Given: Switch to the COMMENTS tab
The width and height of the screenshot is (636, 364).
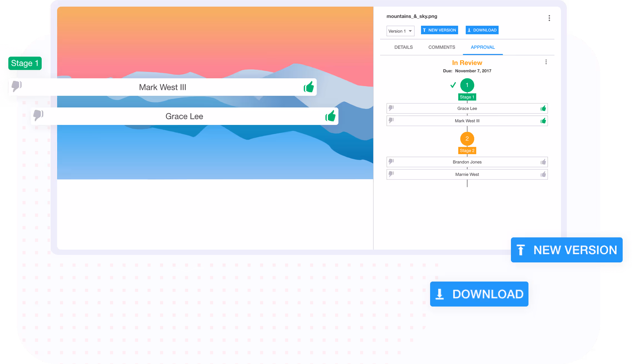Looking at the screenshot, I should pyautogui.click(x=442, y=47).
